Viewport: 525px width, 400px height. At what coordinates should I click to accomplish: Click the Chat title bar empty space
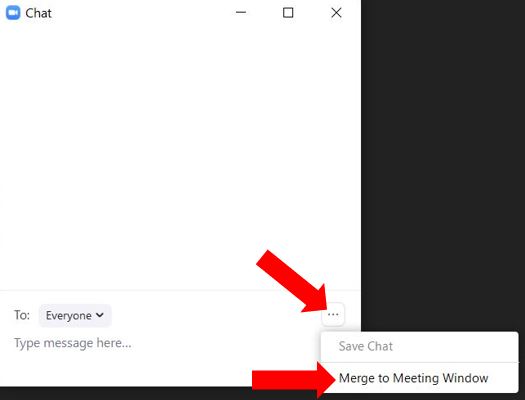click(141, 13)
